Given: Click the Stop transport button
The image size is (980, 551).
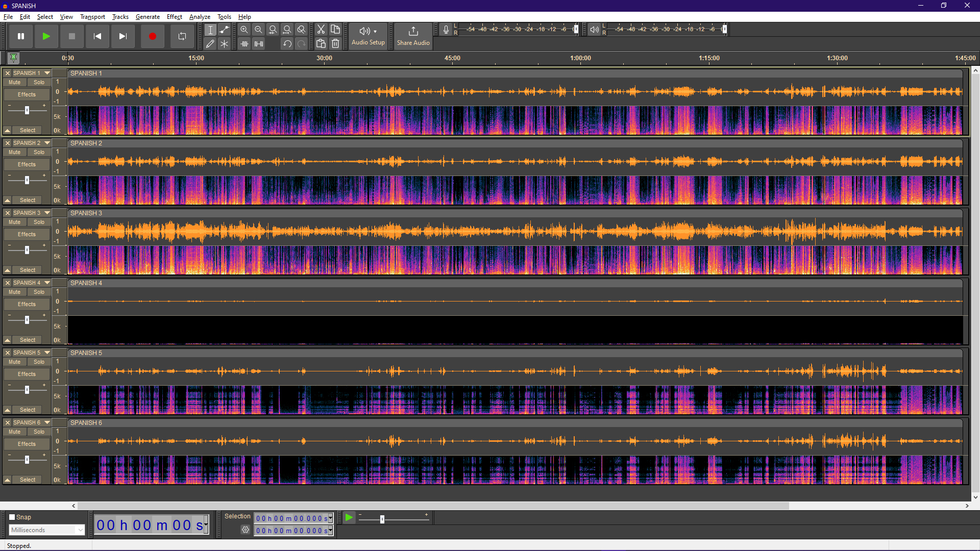Looking at the screenshot, I should 72,36.
